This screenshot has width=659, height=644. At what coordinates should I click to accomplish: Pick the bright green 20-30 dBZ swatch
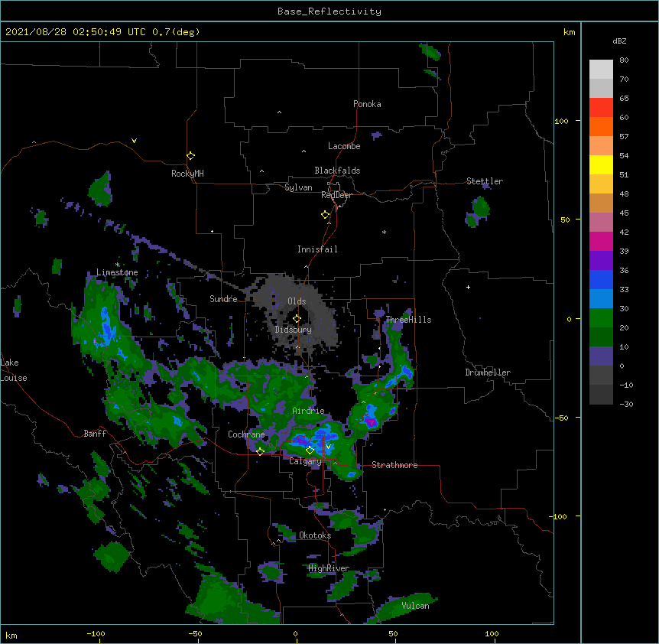click(601, 318)
